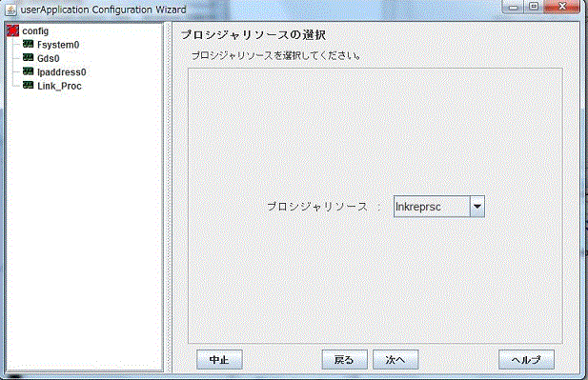Click the Ipaddress0 resource icon
588x380 pixels.
(x=29, y=71)
